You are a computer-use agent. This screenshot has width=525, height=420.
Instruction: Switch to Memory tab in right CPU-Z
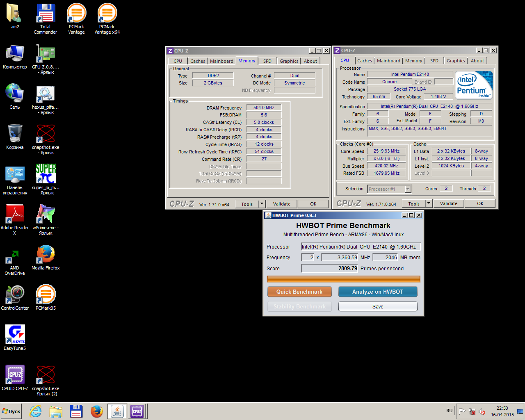[x=413, y=61]
